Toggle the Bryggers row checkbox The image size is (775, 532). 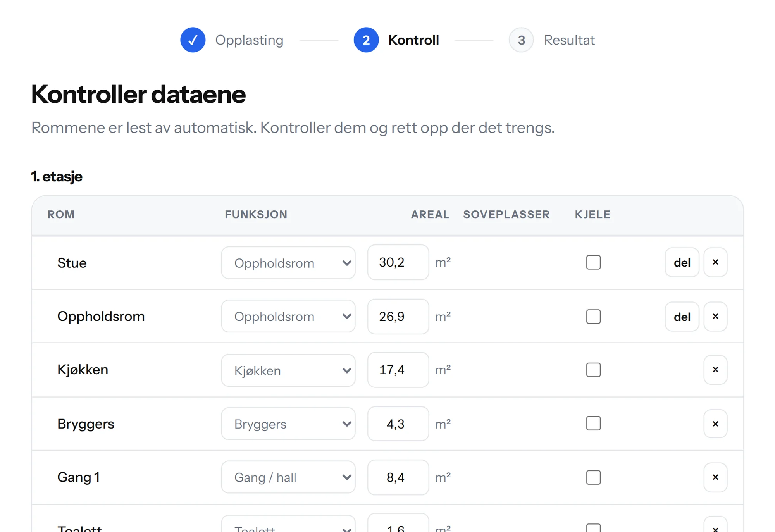[593, 424]
